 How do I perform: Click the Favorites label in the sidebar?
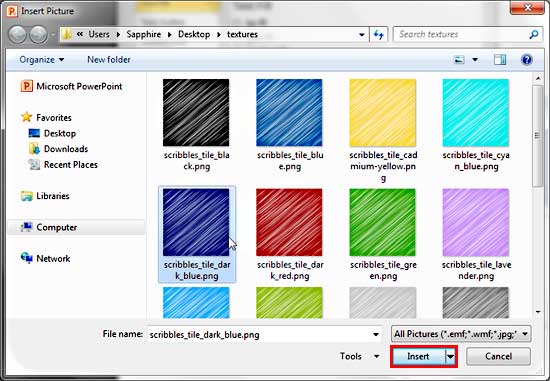click(x=54, y=117)
